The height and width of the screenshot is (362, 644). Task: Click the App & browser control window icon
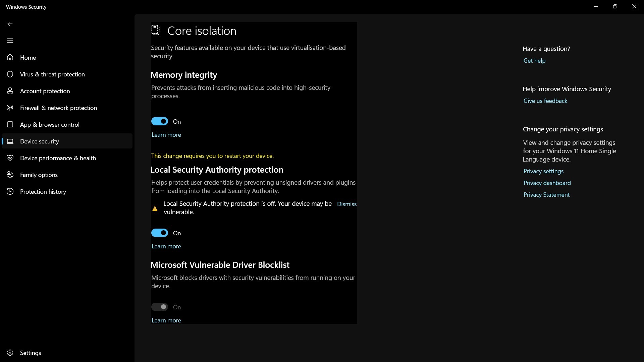(10, 124)
